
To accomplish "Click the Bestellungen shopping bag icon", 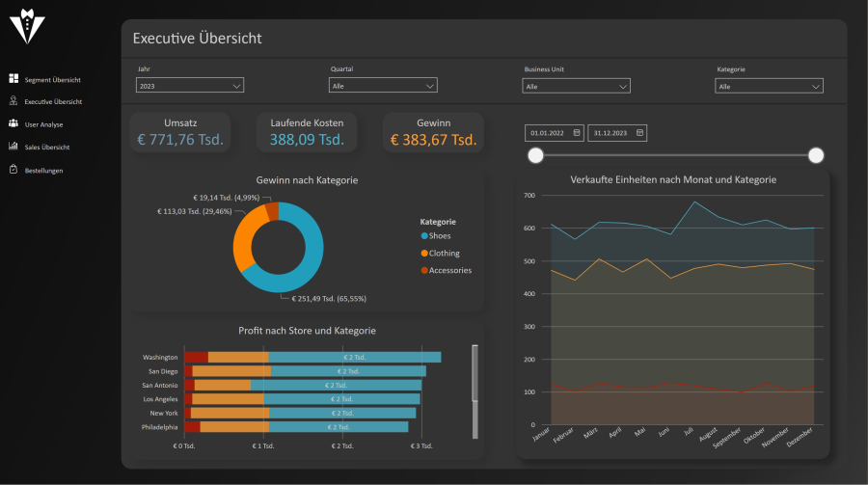I will pyautogui.click(x=14, y=171).
